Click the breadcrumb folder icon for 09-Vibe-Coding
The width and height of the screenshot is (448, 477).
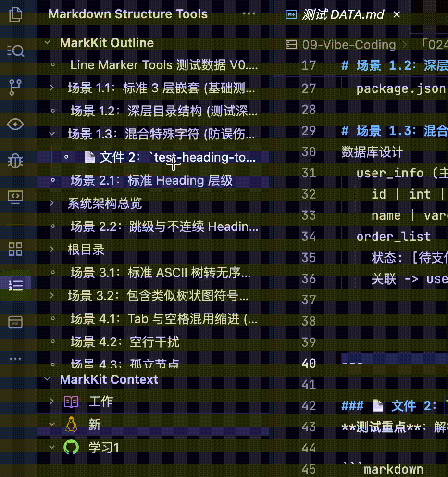[291, 44]
